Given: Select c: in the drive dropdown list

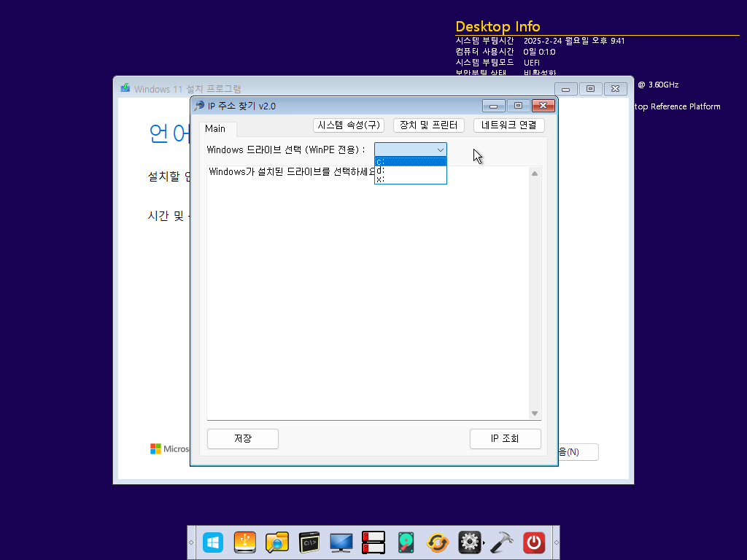Looking at the screenshot, I should pos(411,162).
